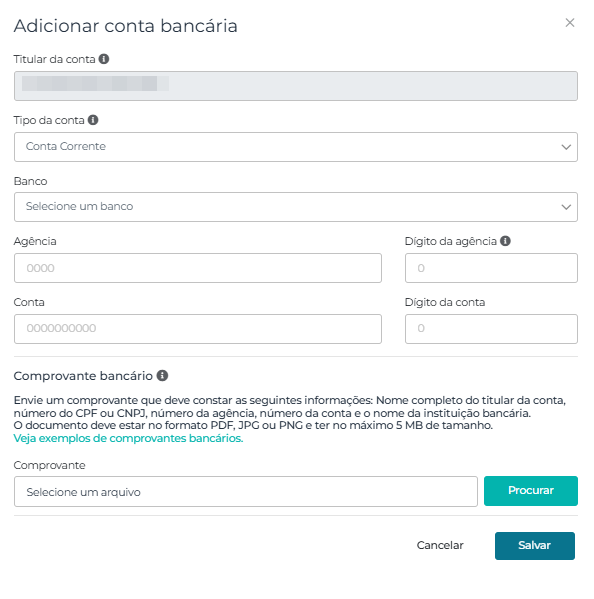Click the Conta number input field
594x599 pixels.
[198, 329]
